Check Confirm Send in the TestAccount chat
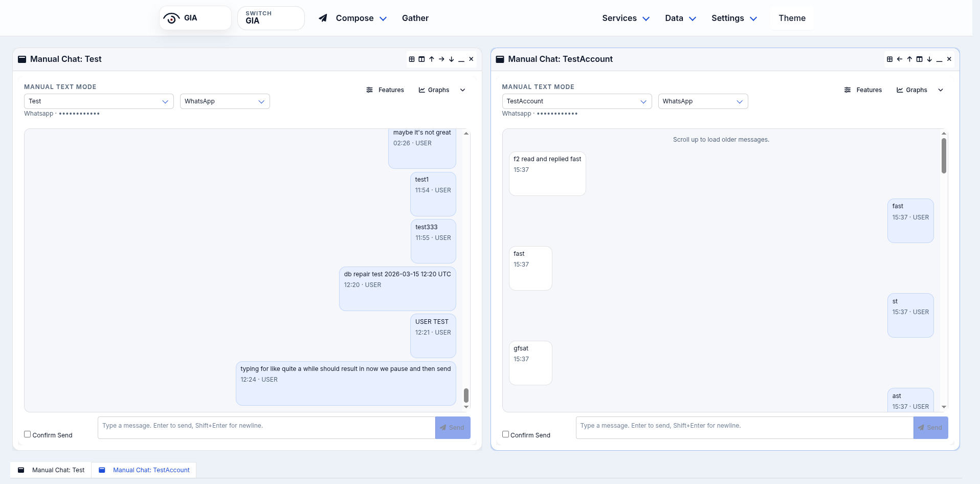Screen dimensions: 980x484 [505, 434]
